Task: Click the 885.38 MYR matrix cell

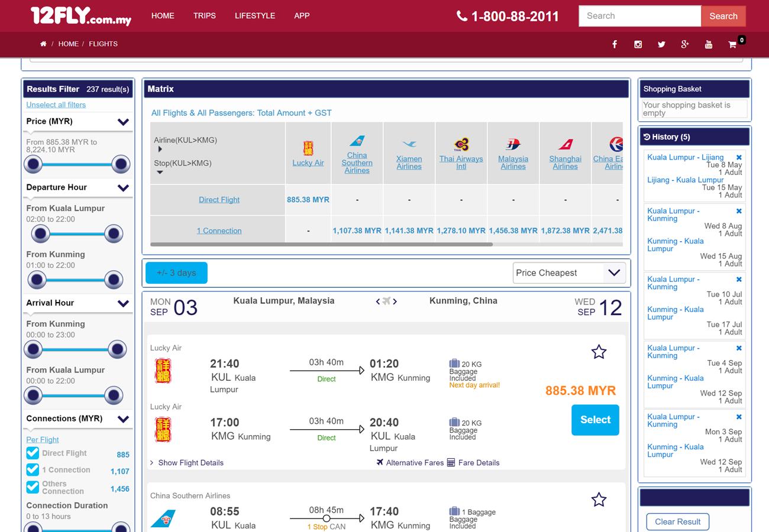Action: click(308, 200)
